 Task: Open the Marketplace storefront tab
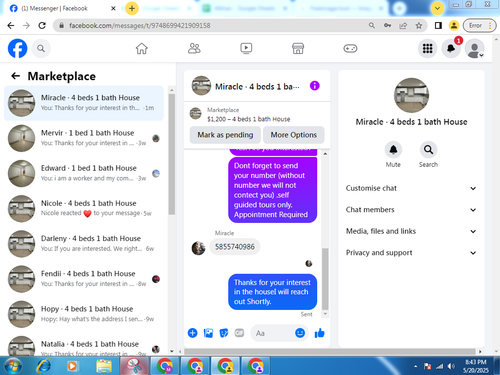point(298,49)
